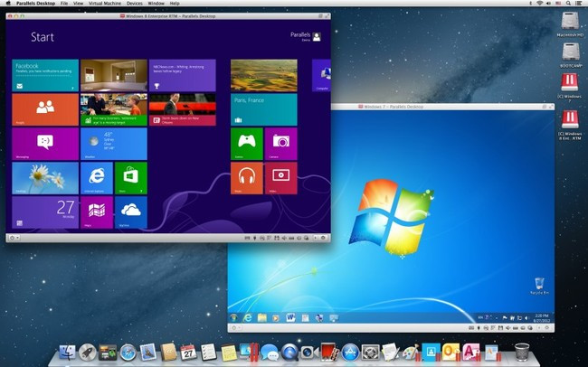Open the Maps tile
588x367 pixels.
point(97,212)
